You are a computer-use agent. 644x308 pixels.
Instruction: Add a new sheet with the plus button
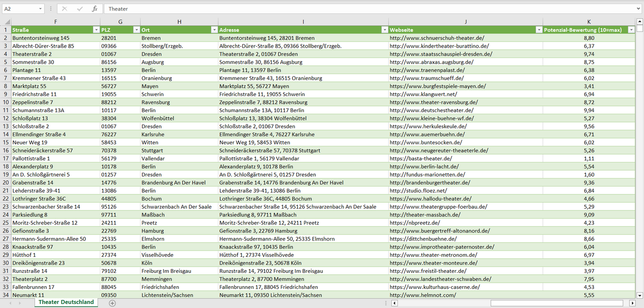click(x=112, y=303)
